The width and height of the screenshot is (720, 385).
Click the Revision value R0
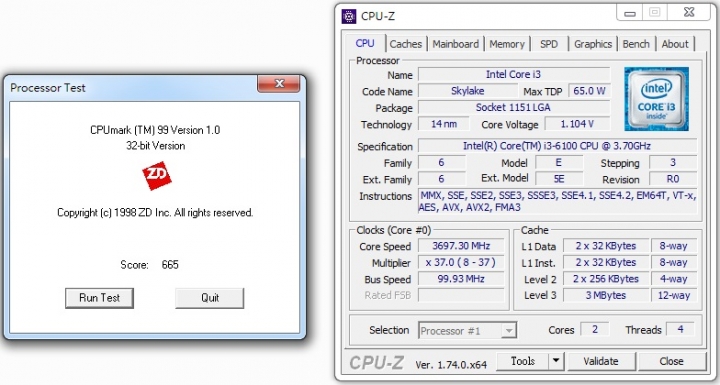(673, 179)
